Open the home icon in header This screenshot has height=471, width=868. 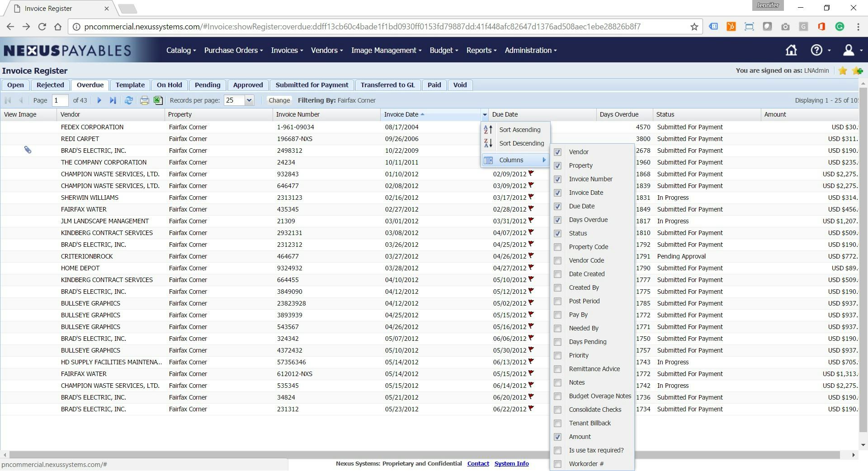791,50
